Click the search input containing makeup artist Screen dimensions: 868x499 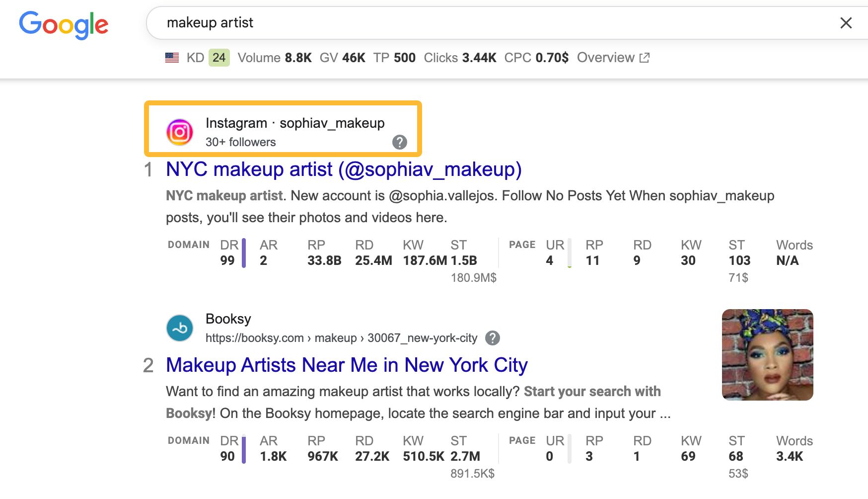(x=348, y=22)
